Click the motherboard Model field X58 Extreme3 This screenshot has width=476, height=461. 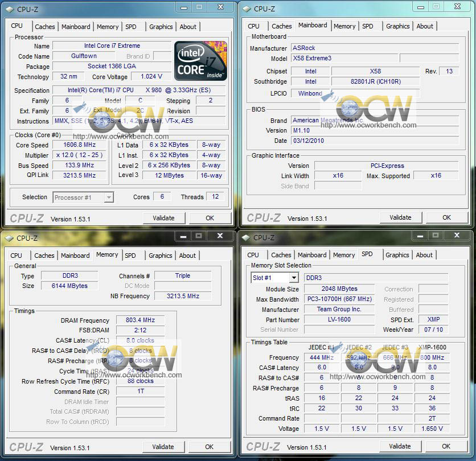344,58
